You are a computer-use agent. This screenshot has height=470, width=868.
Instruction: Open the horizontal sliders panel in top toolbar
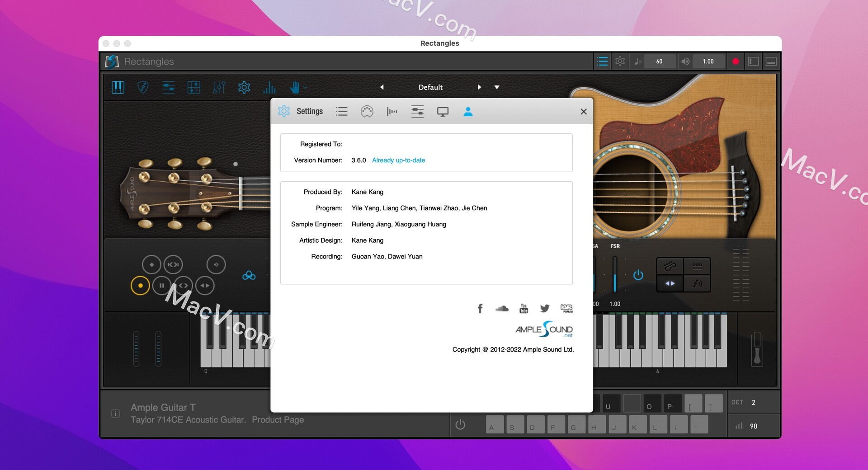click(169, 87)
